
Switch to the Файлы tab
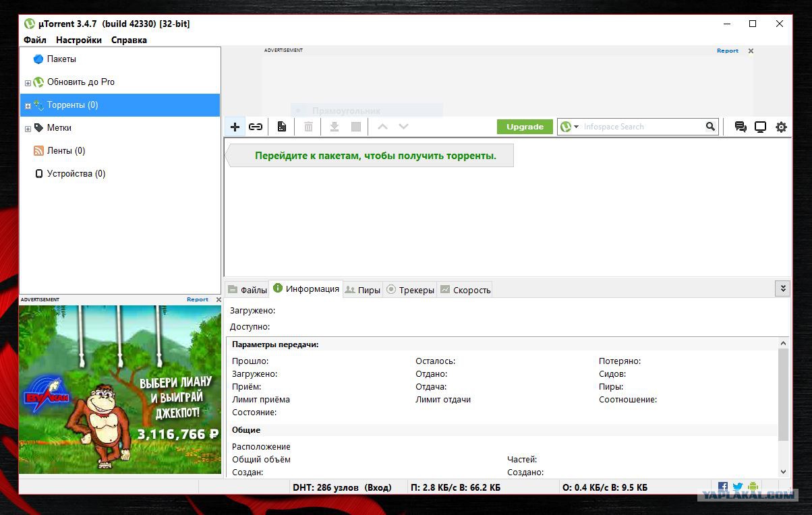coord(247,290)
